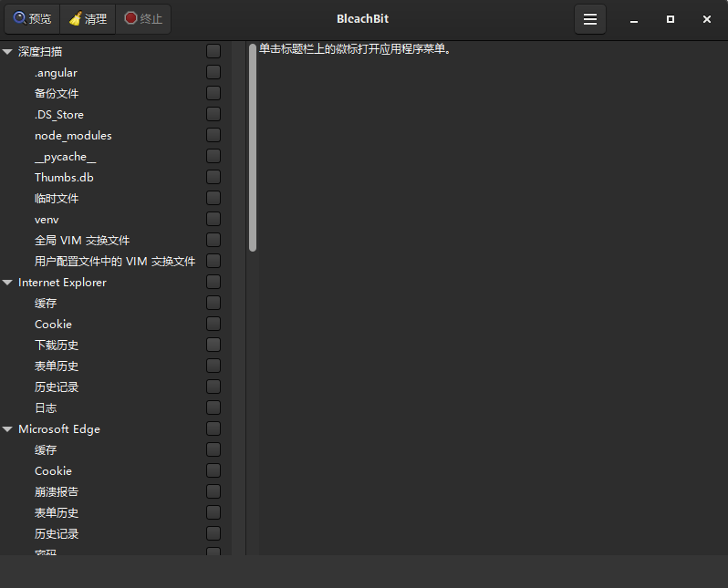
Task: Enable Microsoft Edge 缓存 checkbox
Action: click(213, 449)
